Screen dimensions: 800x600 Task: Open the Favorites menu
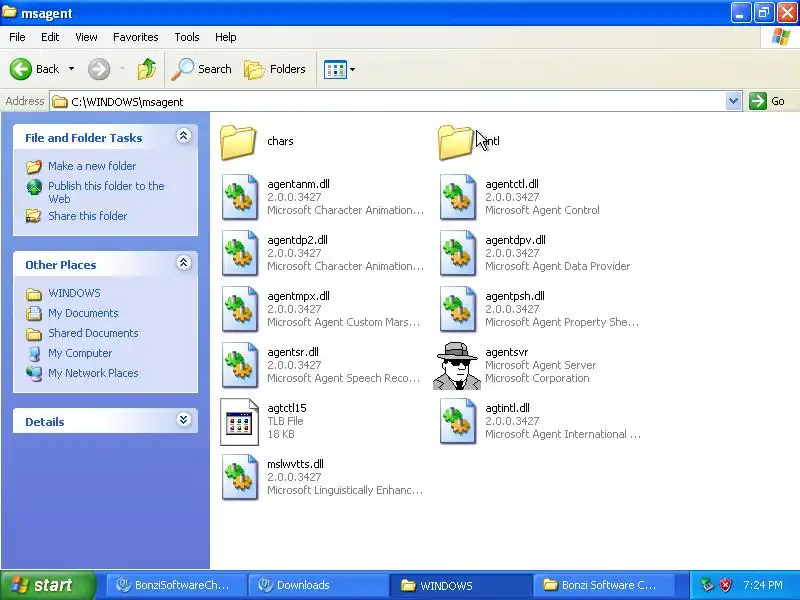point(136,37)
